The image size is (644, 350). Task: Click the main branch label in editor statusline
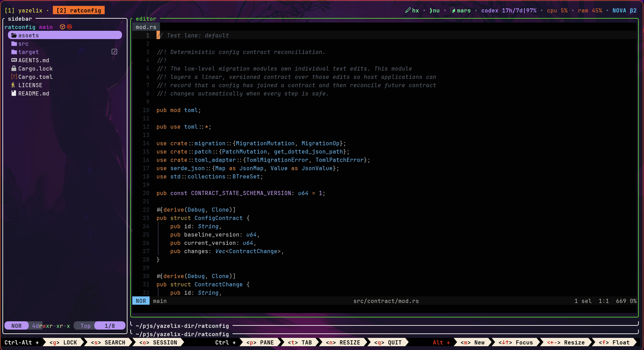160,301
